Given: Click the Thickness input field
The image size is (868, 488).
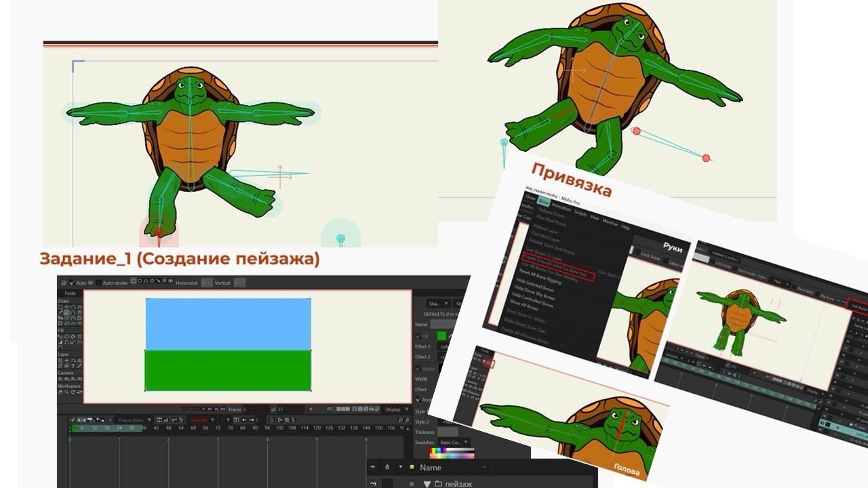Looking at the screenshot, I should [x=448, y=432].
